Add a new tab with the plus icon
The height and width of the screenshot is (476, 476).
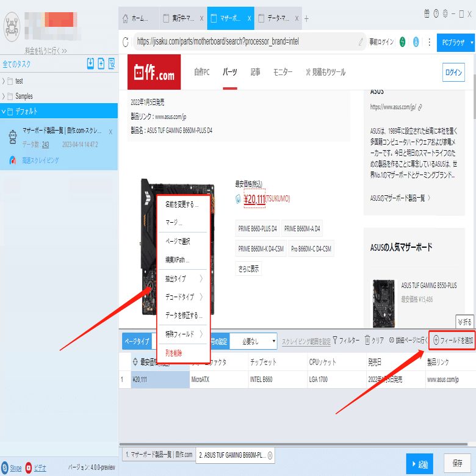pos(306,19)
